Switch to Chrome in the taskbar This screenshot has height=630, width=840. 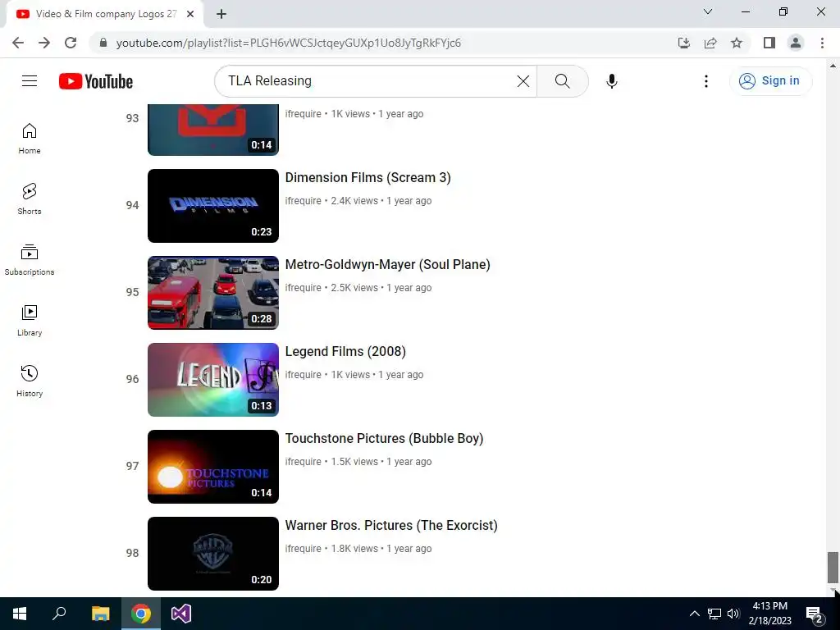click(x=141, y=614)
